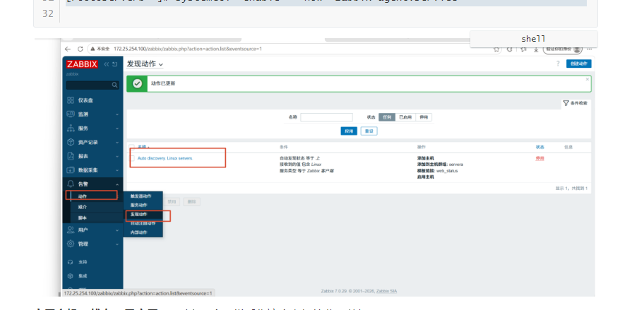
Task: Choose '触发器动作' in the submenu
Action: 141,196
